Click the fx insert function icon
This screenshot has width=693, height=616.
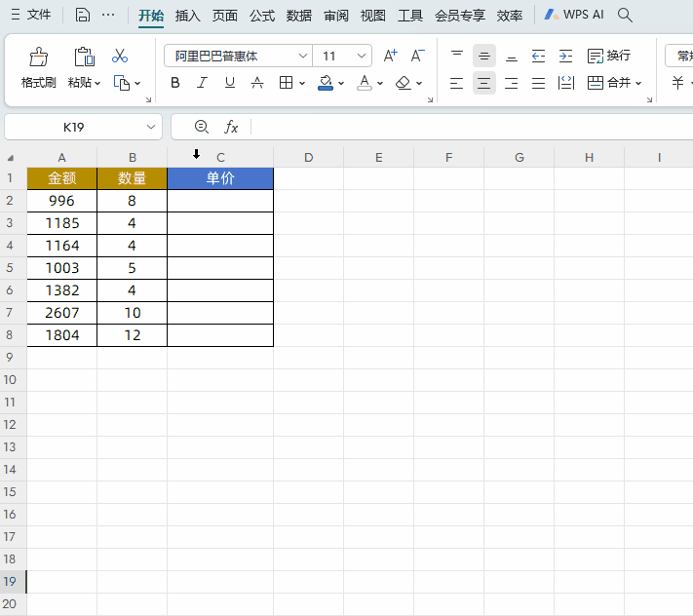coord(231,127)
